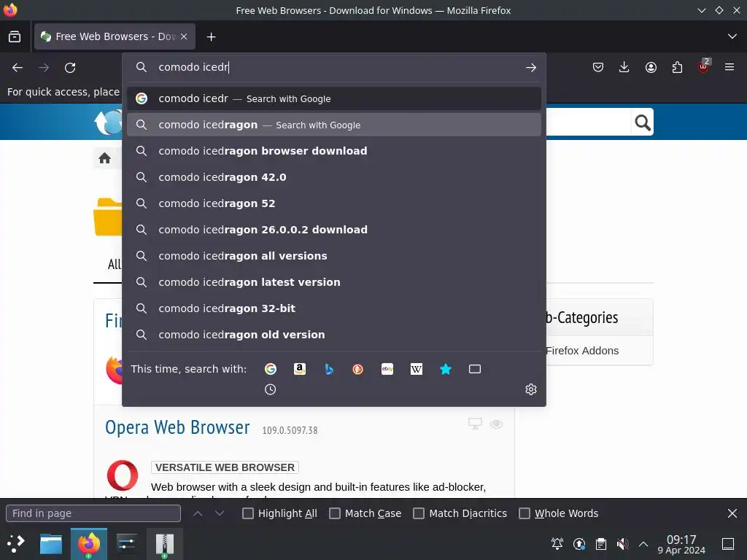The width and height of the screenshot is (747, 560).
Task: Go back to the previous page
Action: (18, 68)
